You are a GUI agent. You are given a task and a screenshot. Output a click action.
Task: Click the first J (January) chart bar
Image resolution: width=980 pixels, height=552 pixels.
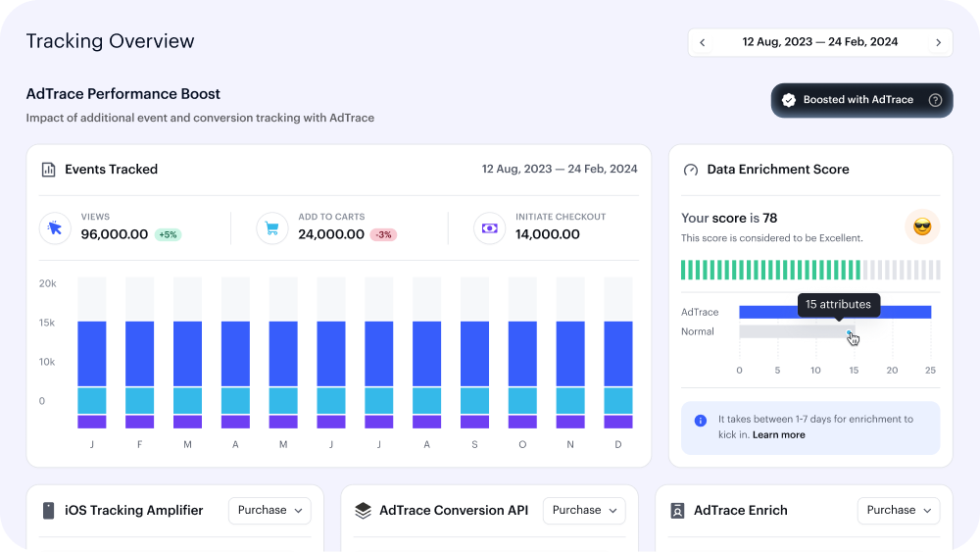pos(92,353)
